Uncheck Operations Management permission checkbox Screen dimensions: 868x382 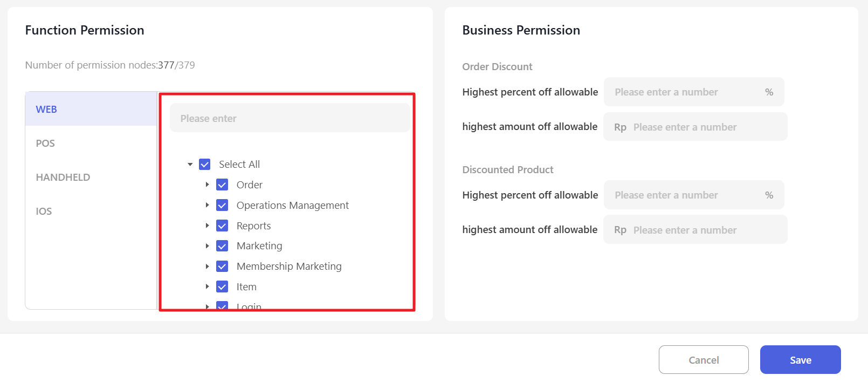(222, 206)
